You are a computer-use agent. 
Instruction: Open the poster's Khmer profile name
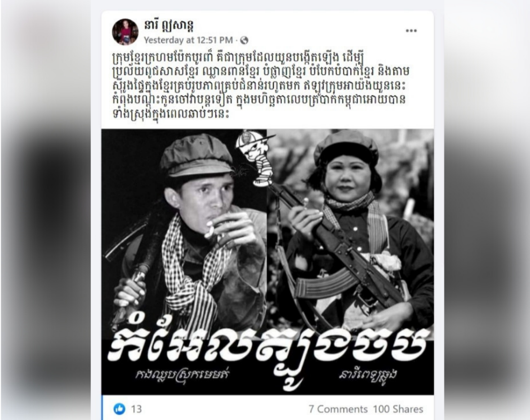(168, 26)
